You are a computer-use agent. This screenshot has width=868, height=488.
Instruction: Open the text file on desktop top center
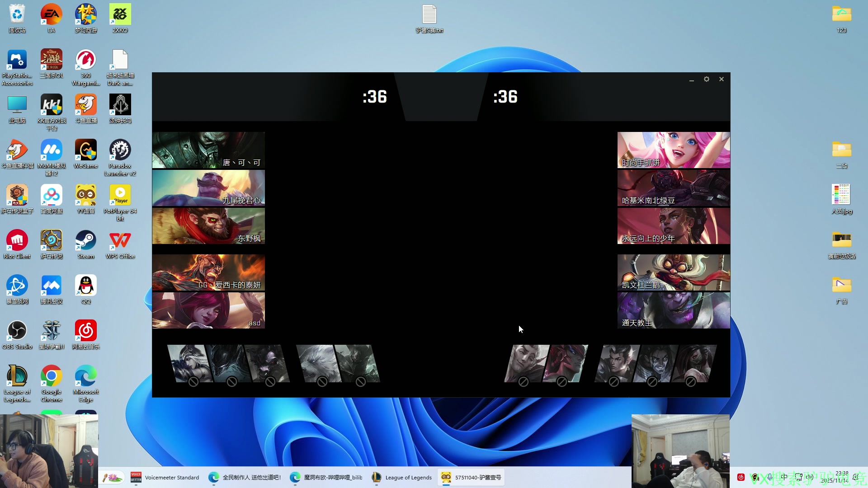[x=429, y=15]
